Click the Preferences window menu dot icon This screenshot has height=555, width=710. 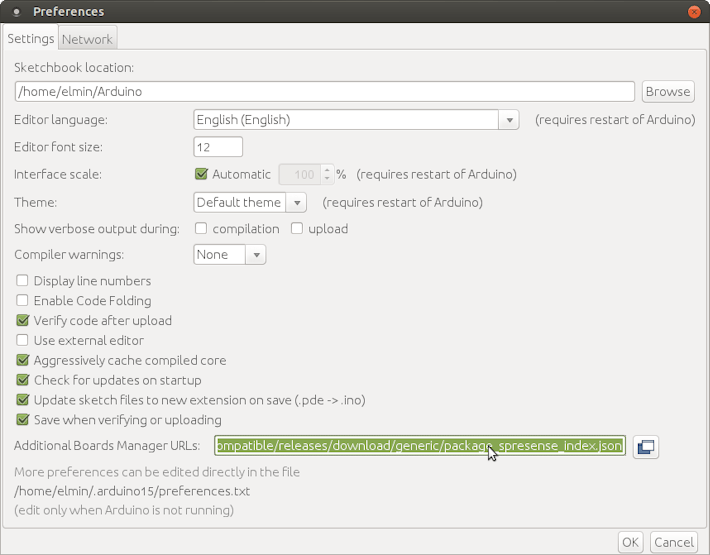click(x=16, y=12)
